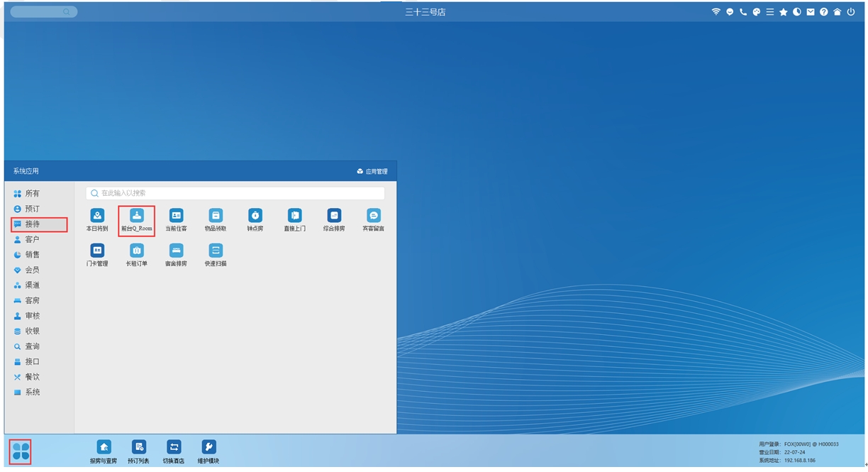Open the theme palette icon
Screen dimensions: 868x472
757,12
